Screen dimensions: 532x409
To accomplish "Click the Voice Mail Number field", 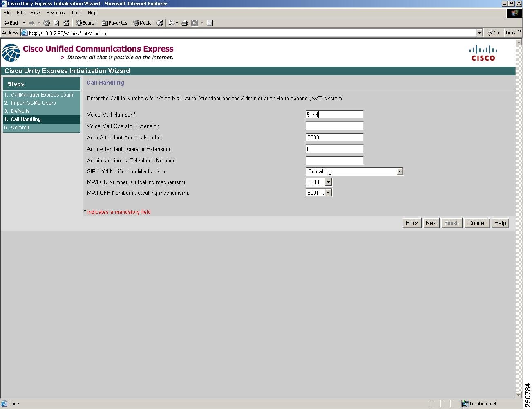I will click(335, 115).
